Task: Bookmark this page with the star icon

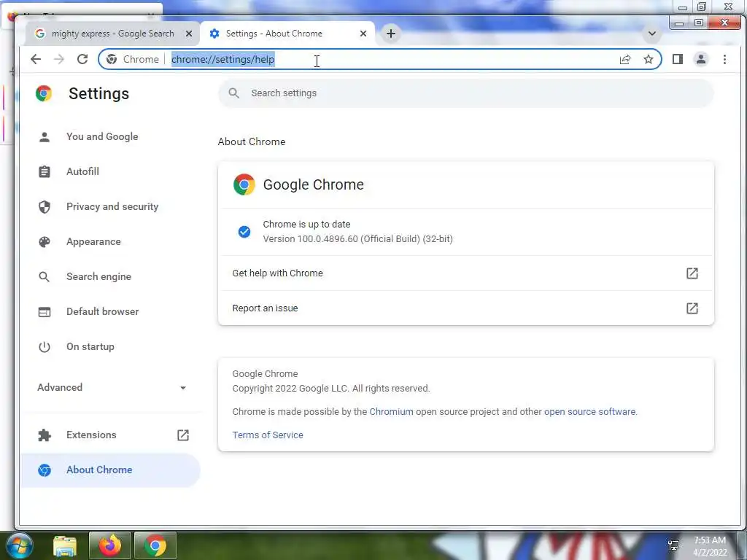Action: coord(649,59)
